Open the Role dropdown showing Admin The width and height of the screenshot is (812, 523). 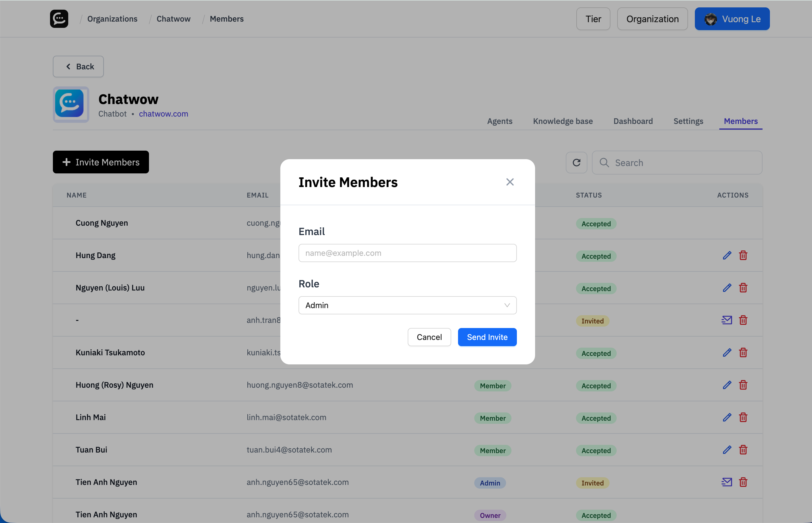coord(407,305)
